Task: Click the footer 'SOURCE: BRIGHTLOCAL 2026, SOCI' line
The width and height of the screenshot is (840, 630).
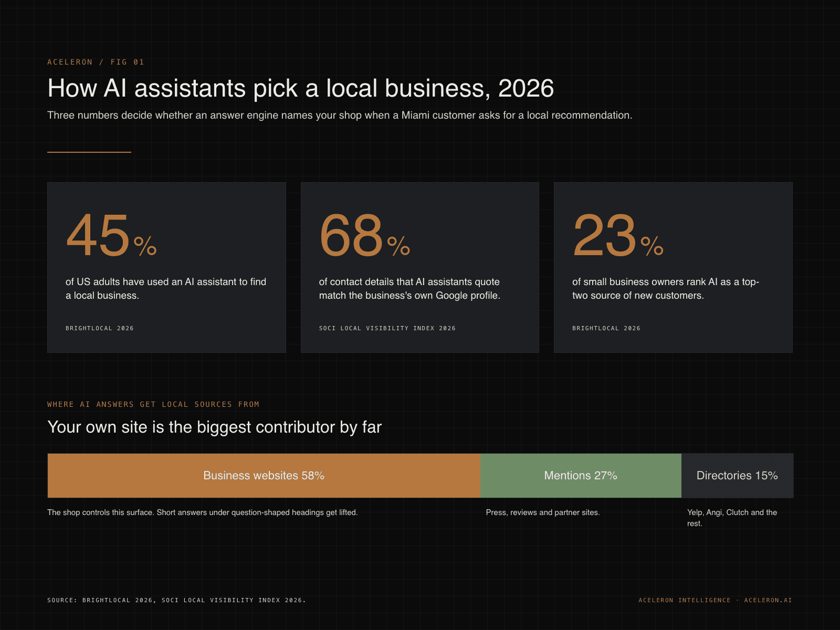Action: pyautogui.click(x=176, y=600)
